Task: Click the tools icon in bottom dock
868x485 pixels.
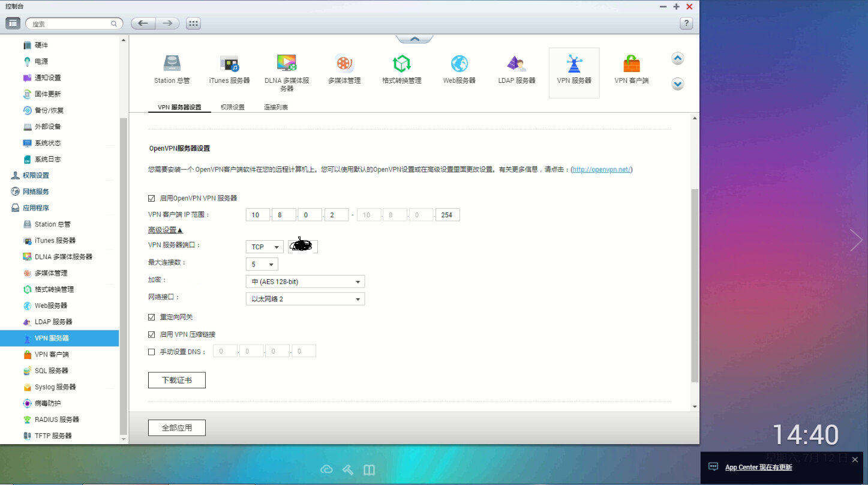Action: (x=348, y=469)
